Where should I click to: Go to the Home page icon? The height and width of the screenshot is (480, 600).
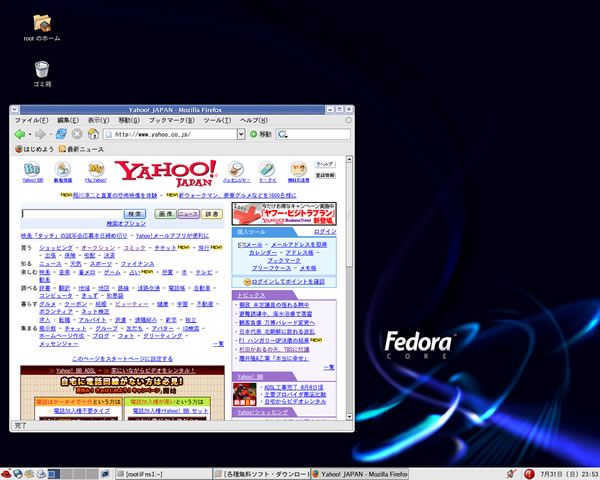(93, 134)
